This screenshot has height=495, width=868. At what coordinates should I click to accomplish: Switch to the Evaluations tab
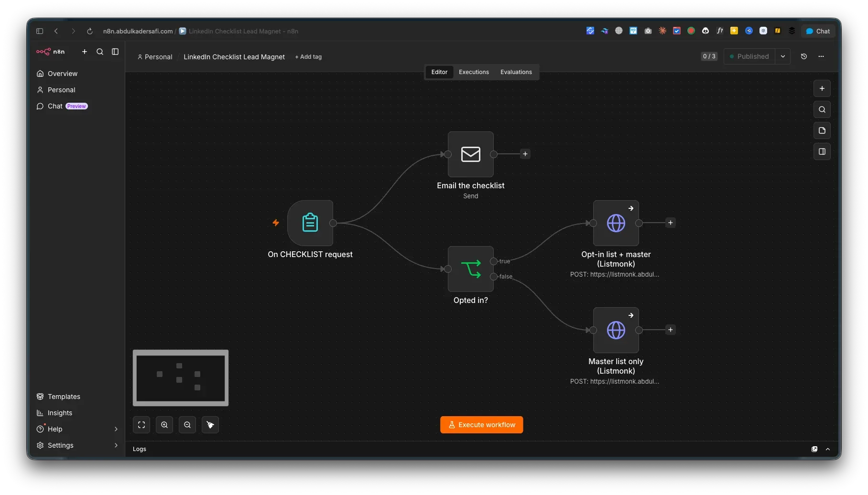(516, 72)
